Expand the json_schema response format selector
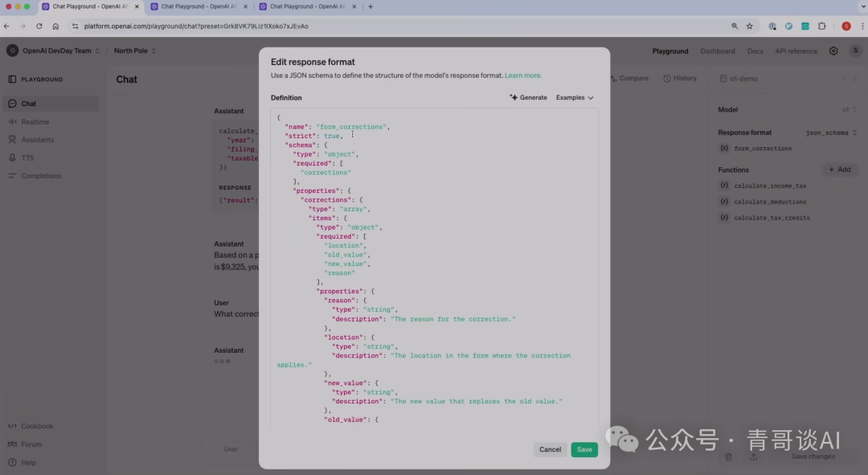This screenshot has width=868, height=475. click(x=831, y=133)
